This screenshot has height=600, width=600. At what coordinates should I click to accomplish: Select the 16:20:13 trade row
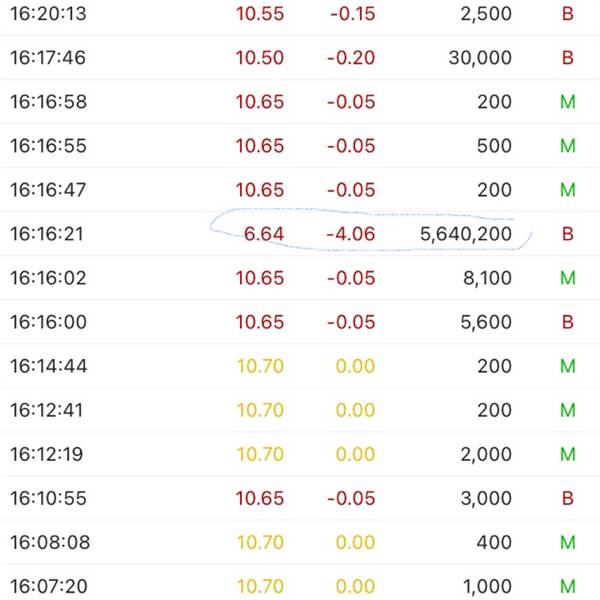[x=300, y=15]
